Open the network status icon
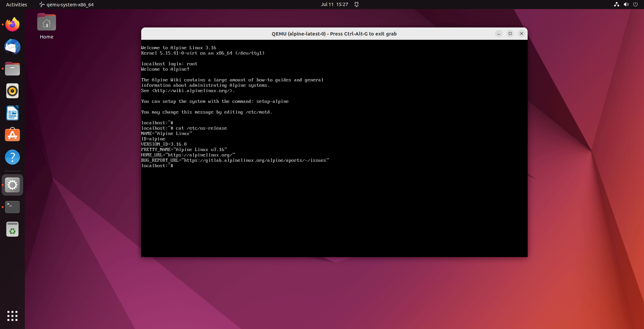 click(x=616, y=4)
